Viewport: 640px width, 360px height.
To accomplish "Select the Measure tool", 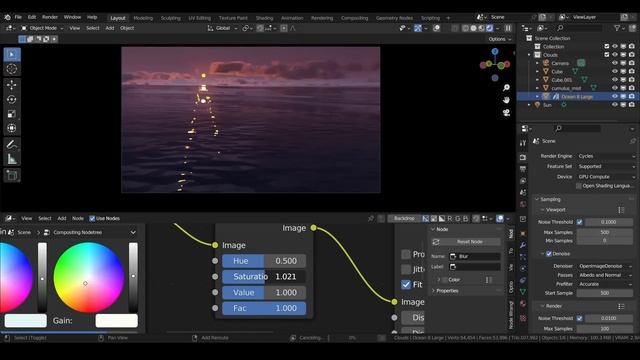I will [12, 159].
